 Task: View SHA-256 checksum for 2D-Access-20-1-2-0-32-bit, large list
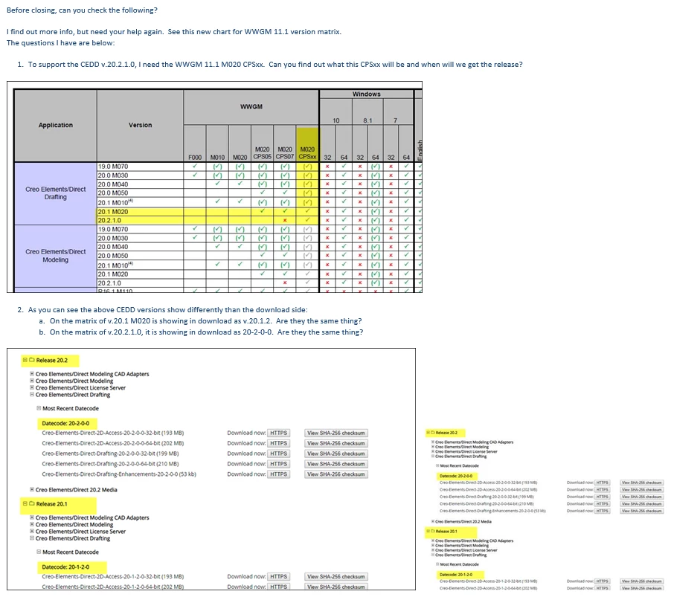point(336,576)
